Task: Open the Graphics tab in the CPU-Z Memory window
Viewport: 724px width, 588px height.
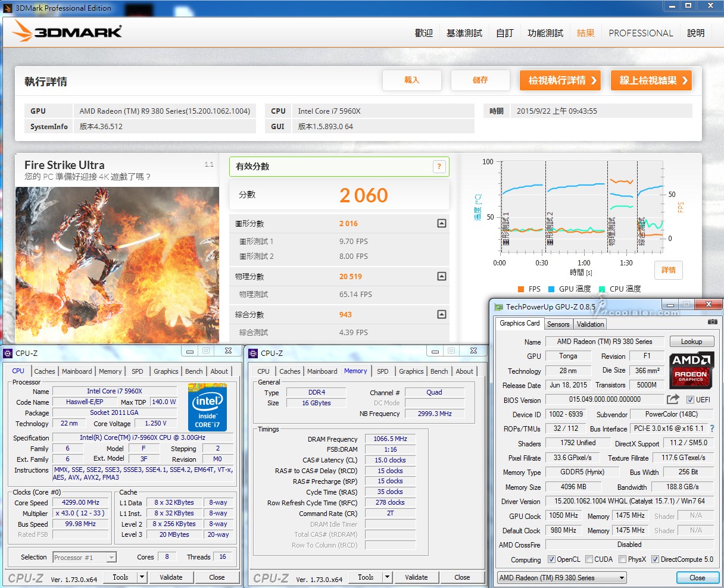Action: point(411,371)
